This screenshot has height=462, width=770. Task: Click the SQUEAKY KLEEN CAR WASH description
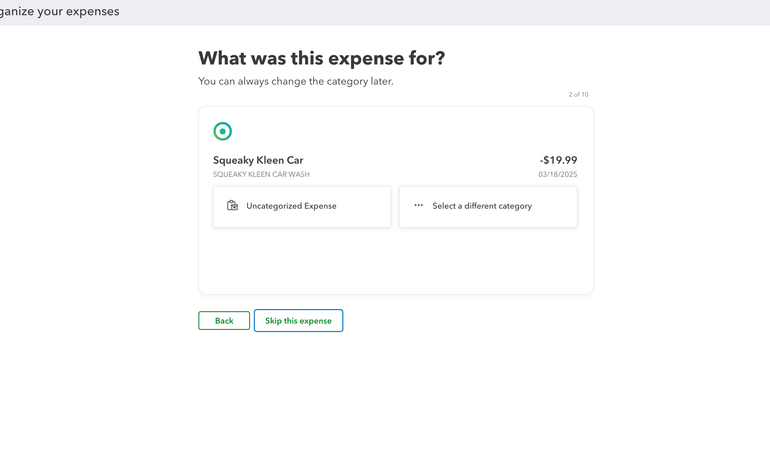pyautogui.click(x=261, y=174)
